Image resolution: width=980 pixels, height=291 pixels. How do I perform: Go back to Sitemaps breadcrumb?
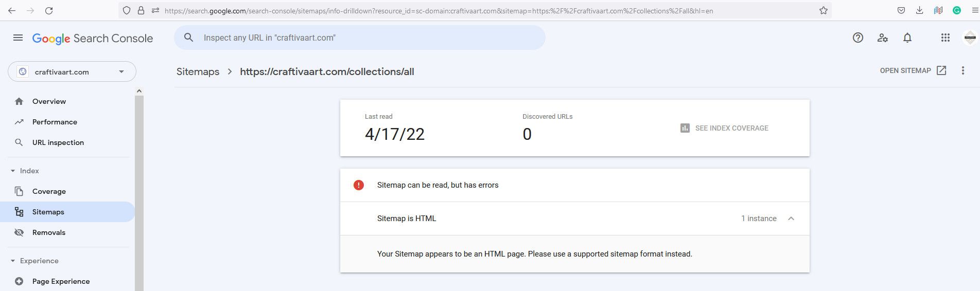[198, 71]
